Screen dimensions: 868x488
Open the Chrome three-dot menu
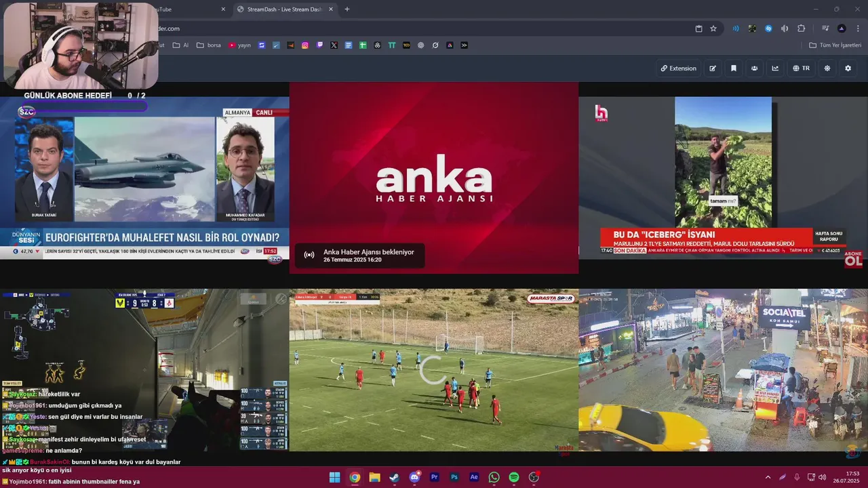[857, 28]
